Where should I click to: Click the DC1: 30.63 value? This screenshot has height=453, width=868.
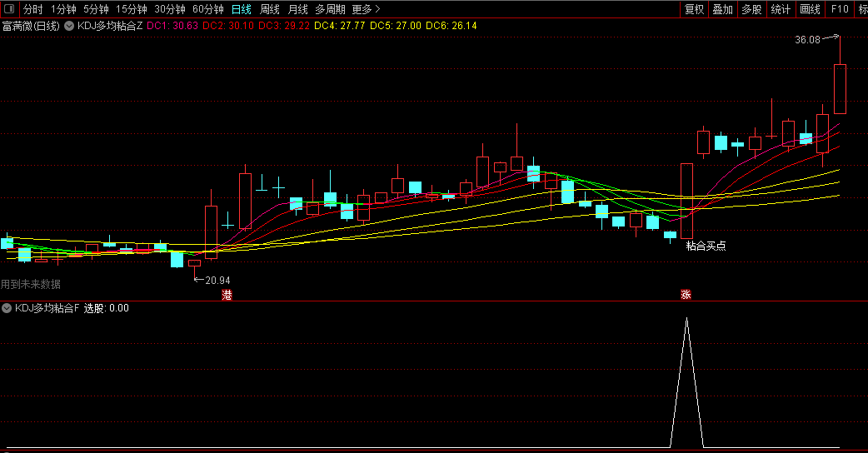pyautogui.click(x=172, y=26)
